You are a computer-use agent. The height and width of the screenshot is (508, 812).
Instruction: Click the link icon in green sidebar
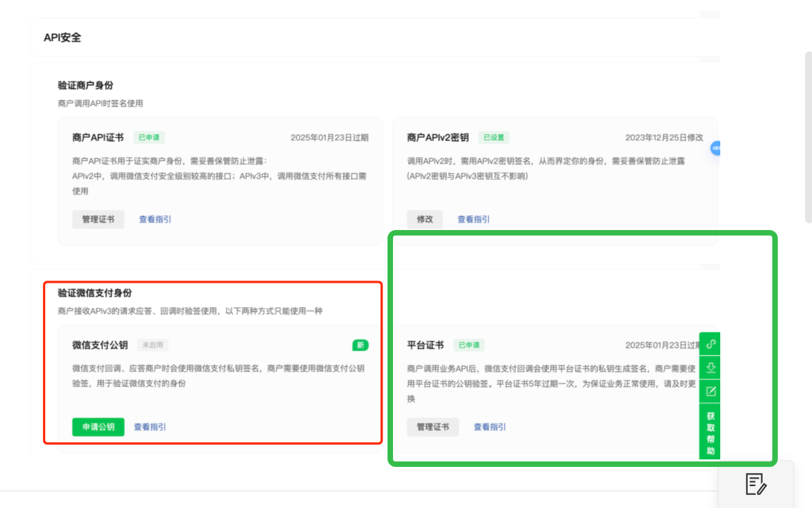tap(711, 344)
